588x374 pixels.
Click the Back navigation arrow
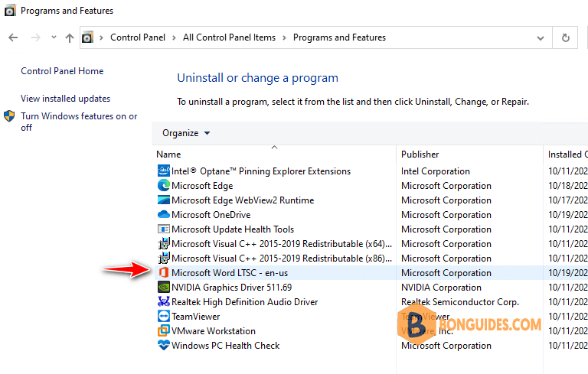tap(13, 37)
